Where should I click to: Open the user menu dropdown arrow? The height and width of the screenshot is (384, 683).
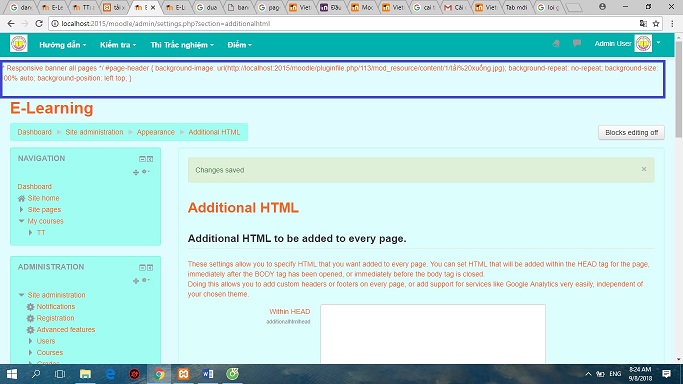pyautogui.click(x=658, y=43)
